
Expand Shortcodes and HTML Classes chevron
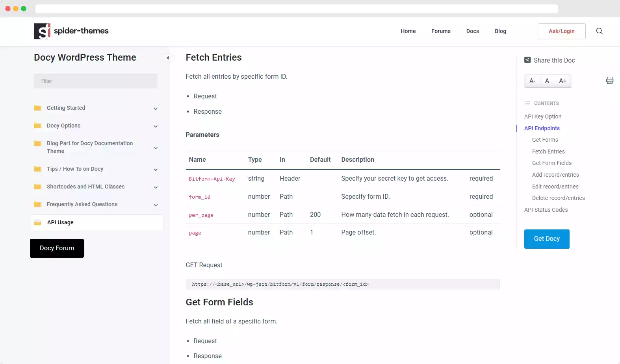156,187
